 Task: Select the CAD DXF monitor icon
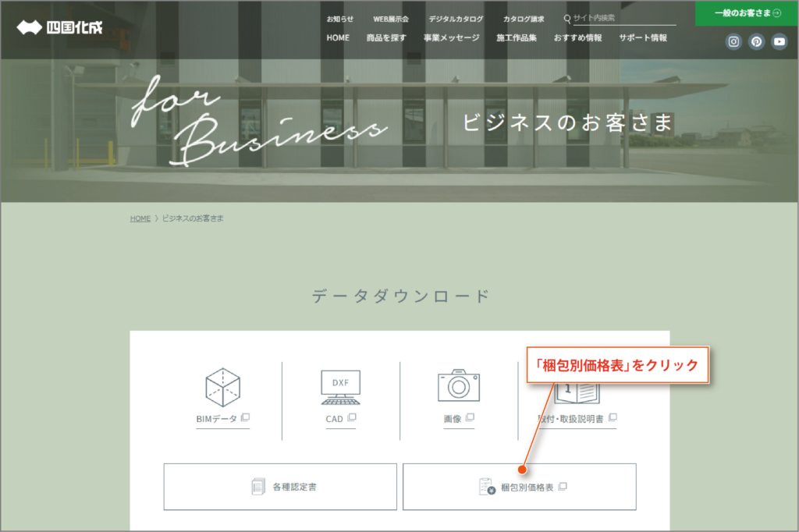pyautogui.click(x=341, y=388)
